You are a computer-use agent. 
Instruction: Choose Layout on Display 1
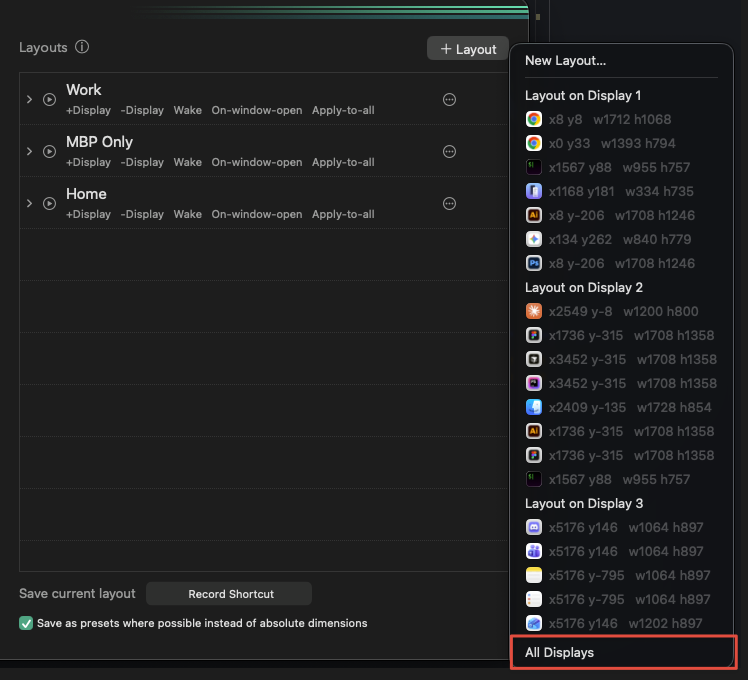583,95
